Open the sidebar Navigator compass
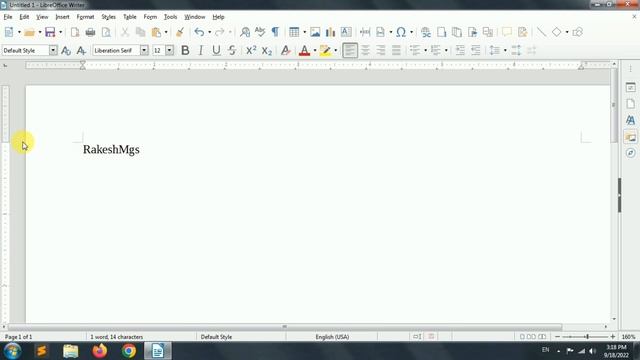640x360 pixels. [630, 153]
